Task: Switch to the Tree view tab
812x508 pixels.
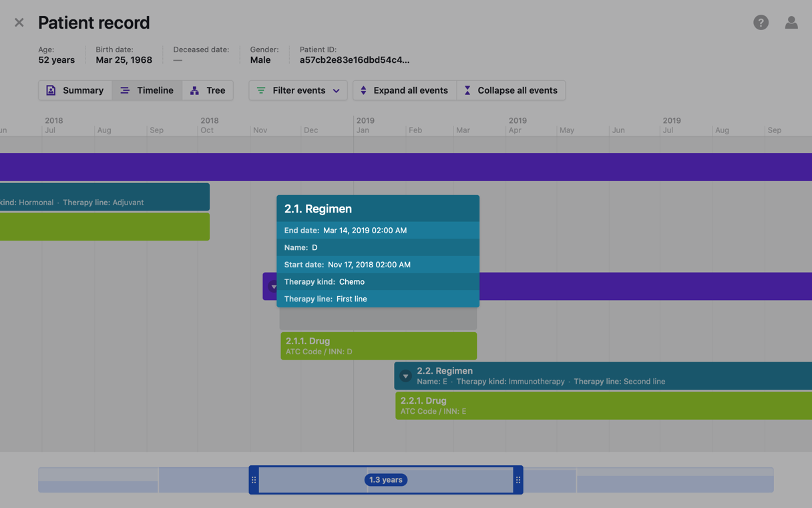Action: coord(208,90)
